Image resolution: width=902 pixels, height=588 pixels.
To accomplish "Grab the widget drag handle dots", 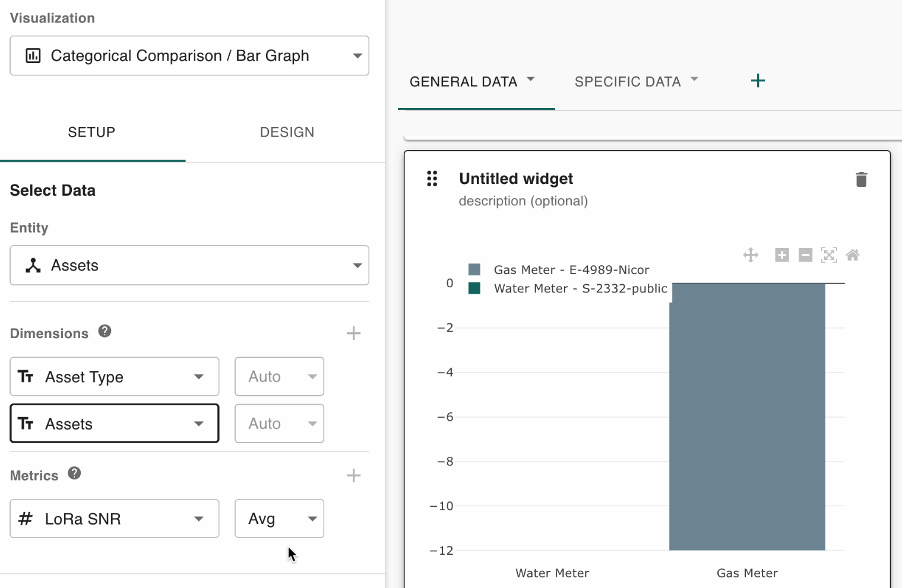I will [432, 179].
